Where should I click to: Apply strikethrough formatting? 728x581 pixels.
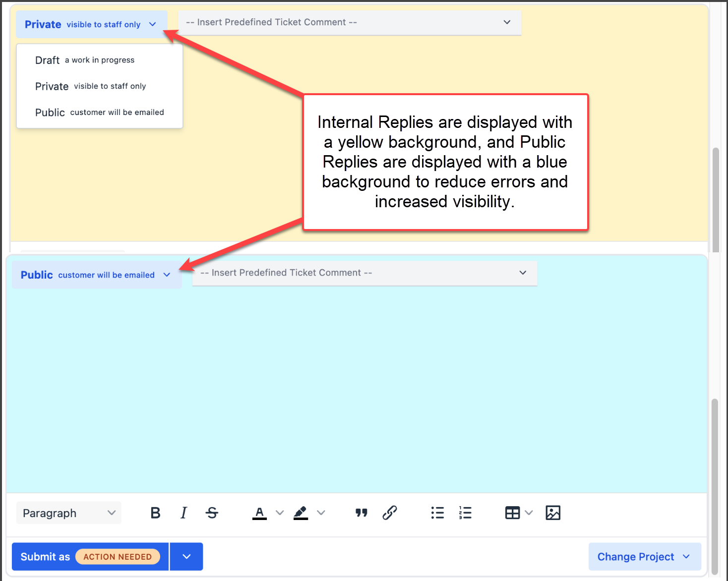pyautogui.click(x=212, y=513)
